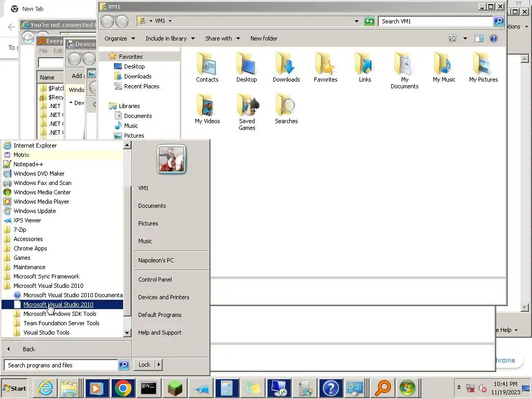This screenshot has width=532, height=399.
Task: Open the Favorites folder icon in file pane
Action: pos(325,67)
